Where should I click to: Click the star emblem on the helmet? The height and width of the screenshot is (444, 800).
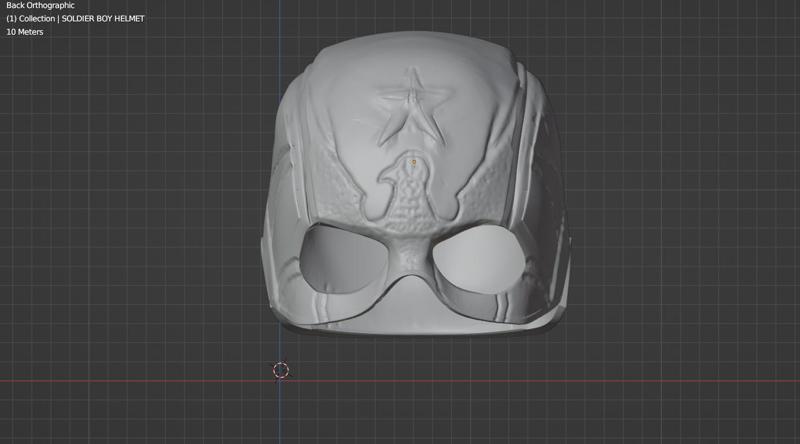pos(412,106)
